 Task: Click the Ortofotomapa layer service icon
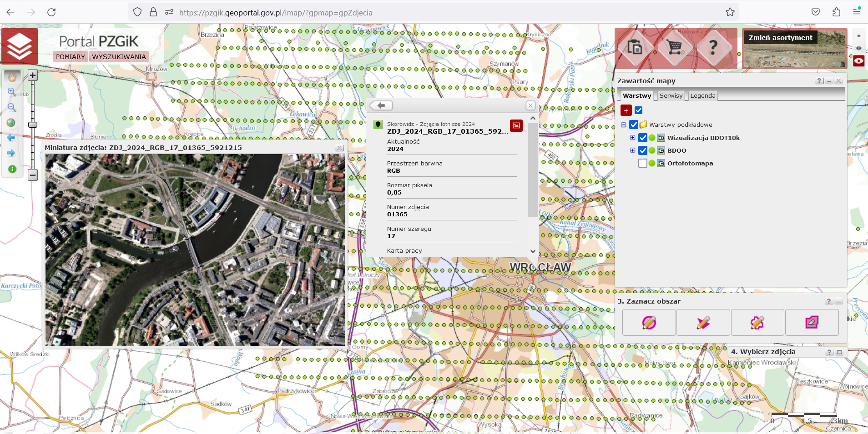point(661,163)
